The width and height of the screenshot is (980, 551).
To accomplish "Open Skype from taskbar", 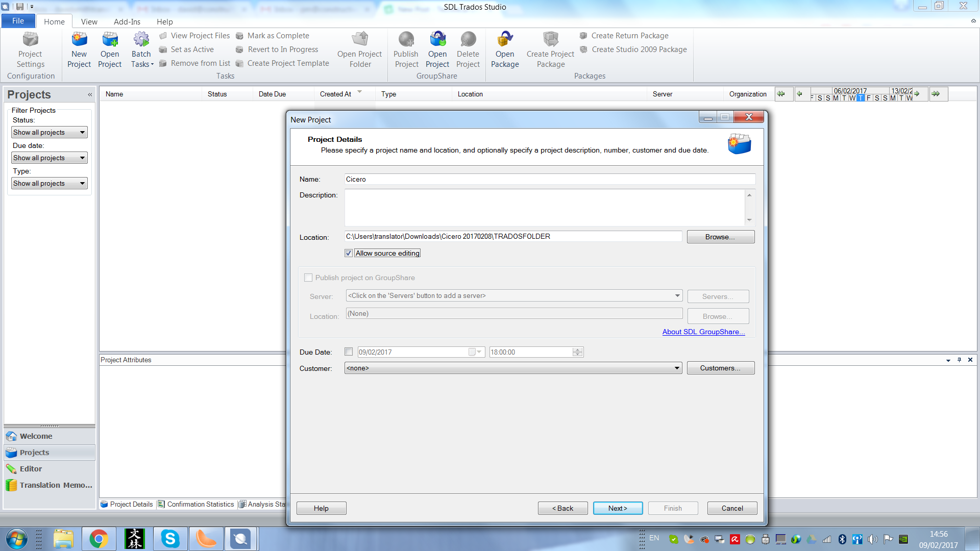I will point(170,539).
